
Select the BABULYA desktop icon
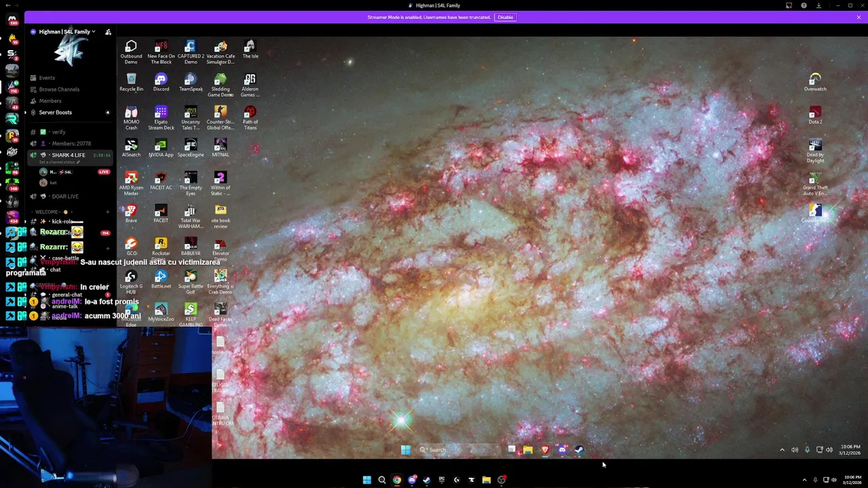point(191,247)
